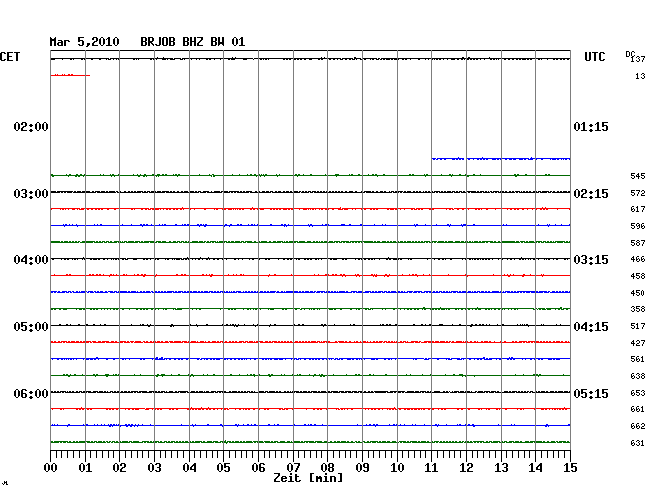
Task: Click the DC offset value '450'
Action: (x=638, y=293)
